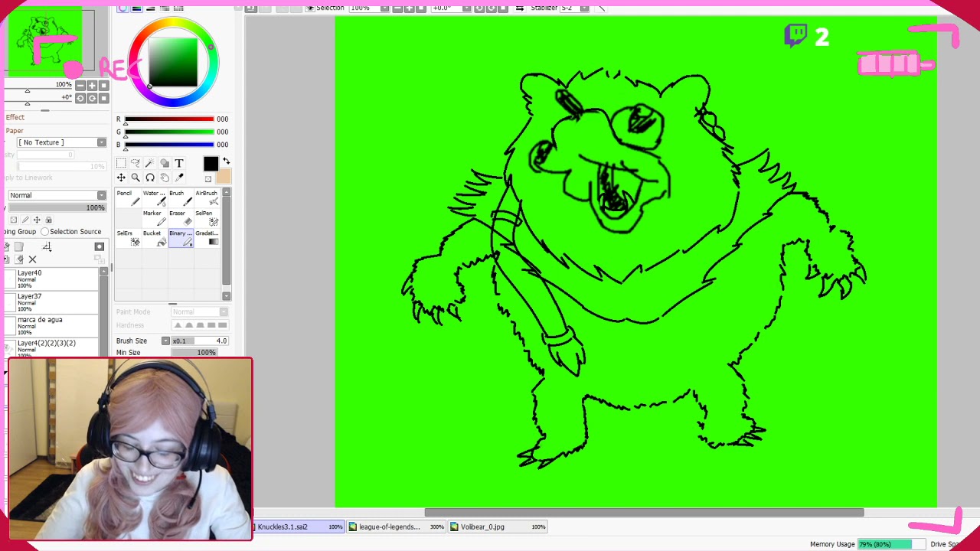
Task: Choose the lasso selection tool
Action: [x=136, y=163]
